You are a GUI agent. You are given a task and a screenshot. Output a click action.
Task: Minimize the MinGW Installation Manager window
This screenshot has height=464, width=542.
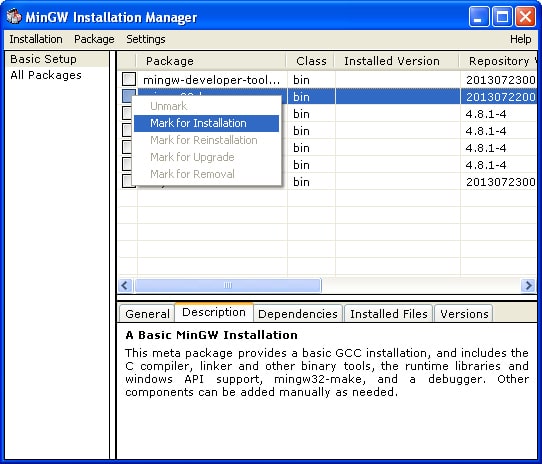(x=478, y=16)
